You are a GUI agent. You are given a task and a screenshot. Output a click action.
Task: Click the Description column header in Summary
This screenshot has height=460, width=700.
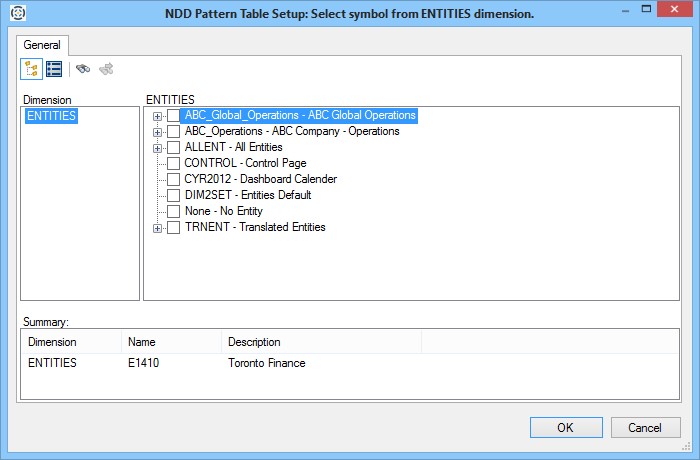point(254,342)
